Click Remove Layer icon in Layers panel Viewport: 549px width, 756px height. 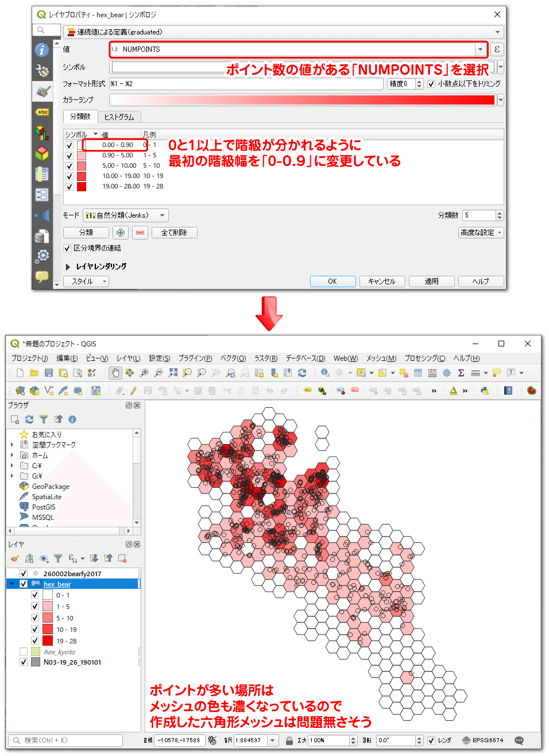click(122, 558)
